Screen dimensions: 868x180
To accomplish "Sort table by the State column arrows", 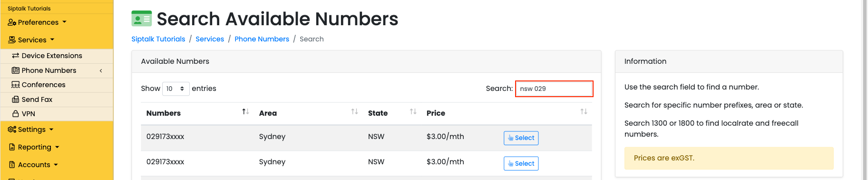I will [413, 111].
